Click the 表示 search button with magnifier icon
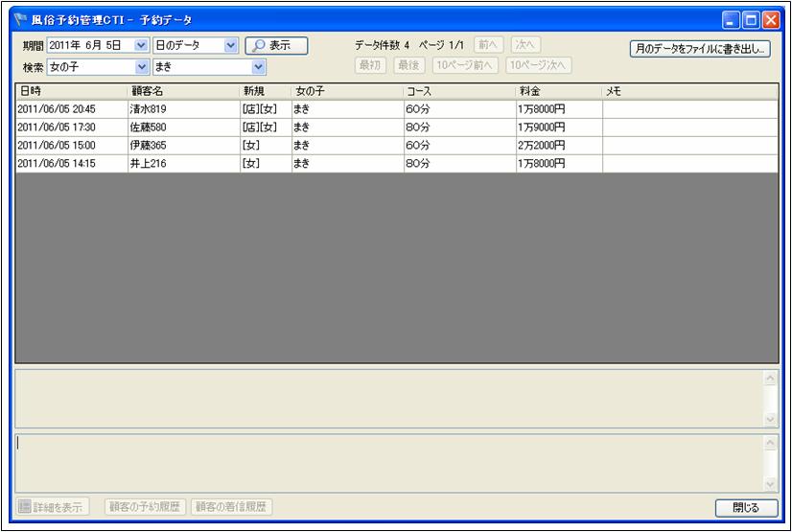This screenshot has height=532, width=792. pos(276,45)
